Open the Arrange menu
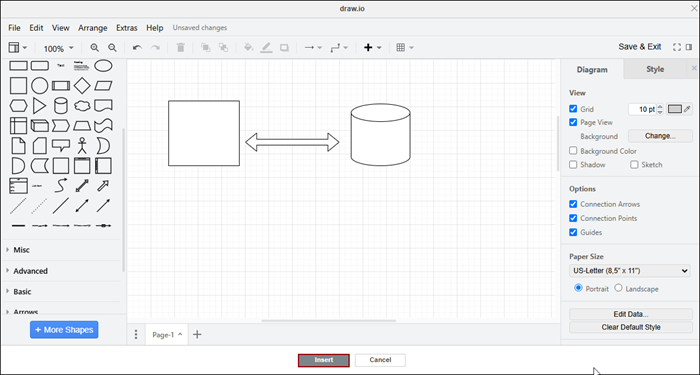The width and height of the screenshot is (700, 375). tap(92, 28)
